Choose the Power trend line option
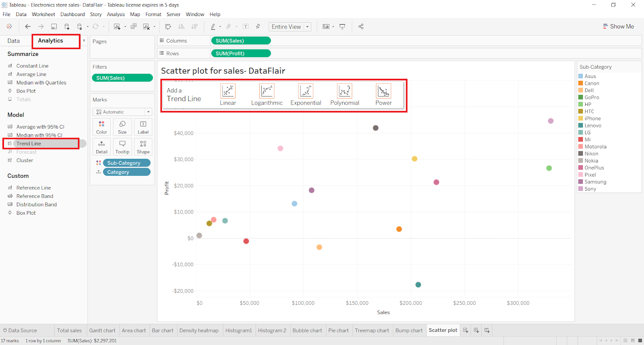The image size is (644, 345). [384, 95]
